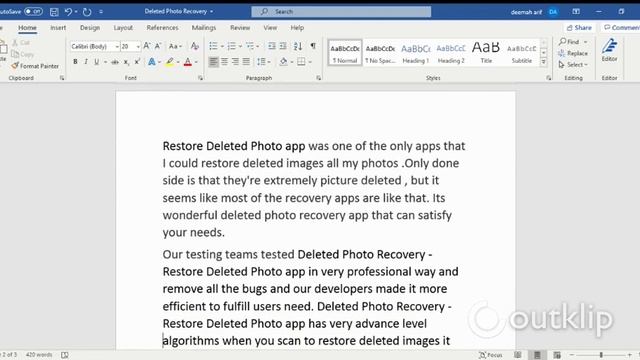Open the Home tab
Image resolution: width=640 pixels, height=360 pixels.
click(x=27, y=28)
